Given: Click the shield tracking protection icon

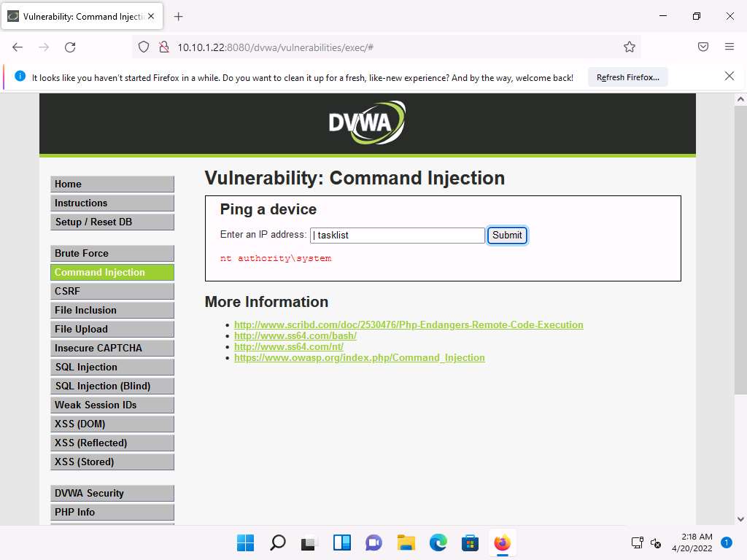Looking at the screenshot, I should pyautogui.click(x=144, y=47).
